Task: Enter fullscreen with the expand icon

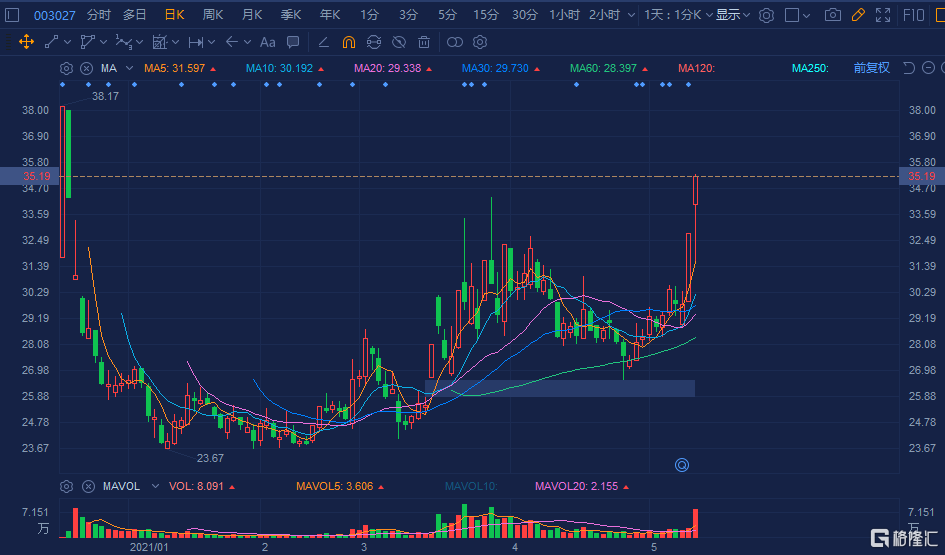Action: (883, 15)
